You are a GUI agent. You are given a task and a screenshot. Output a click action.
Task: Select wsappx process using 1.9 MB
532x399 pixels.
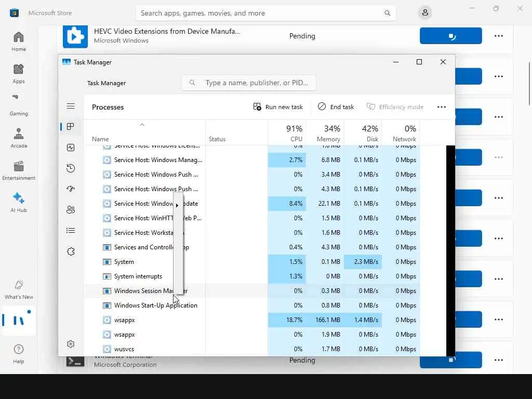click(x=252, y=335)
